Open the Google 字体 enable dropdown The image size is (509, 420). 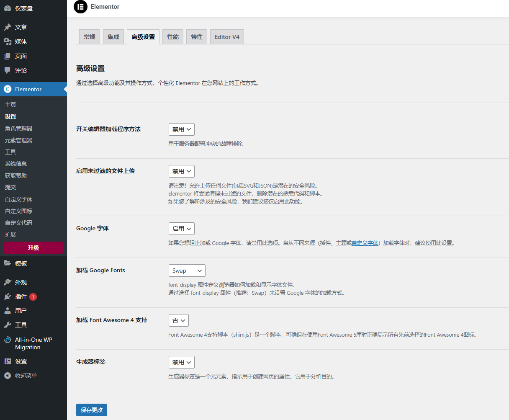182,229
